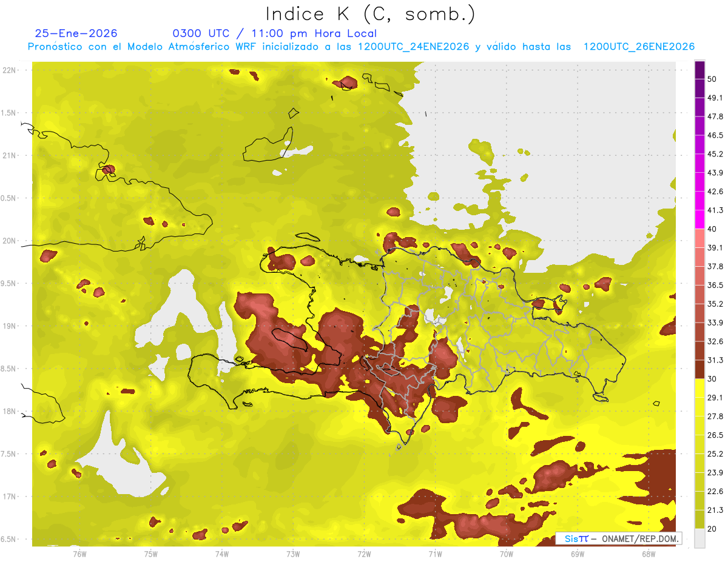Click the "0300 UTC / 11:00 pm Hora Local" time
The width and height of the screenshot is (728, 562).
[275, 33]
